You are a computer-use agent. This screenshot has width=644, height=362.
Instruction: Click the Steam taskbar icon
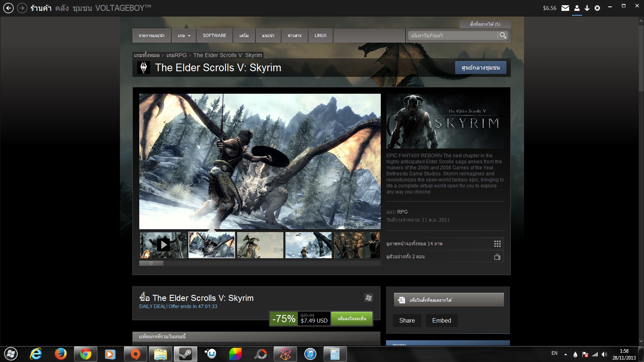[x=186, y=354]
